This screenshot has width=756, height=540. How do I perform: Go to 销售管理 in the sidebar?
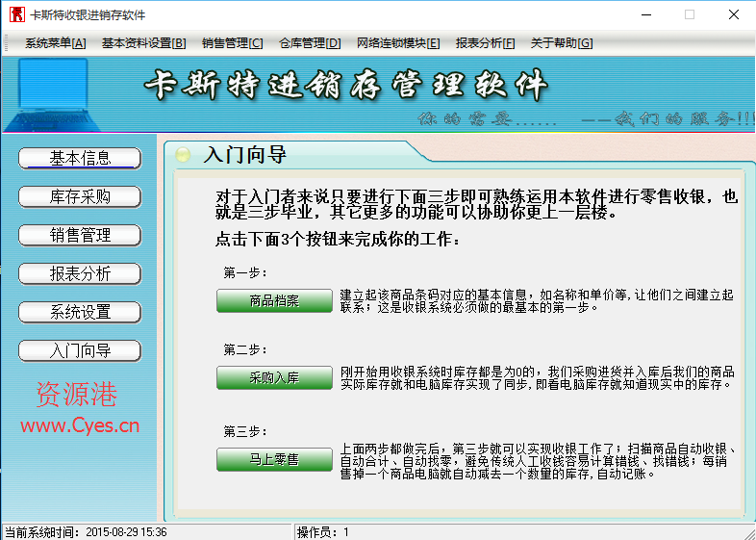click(x=80, y=236)
